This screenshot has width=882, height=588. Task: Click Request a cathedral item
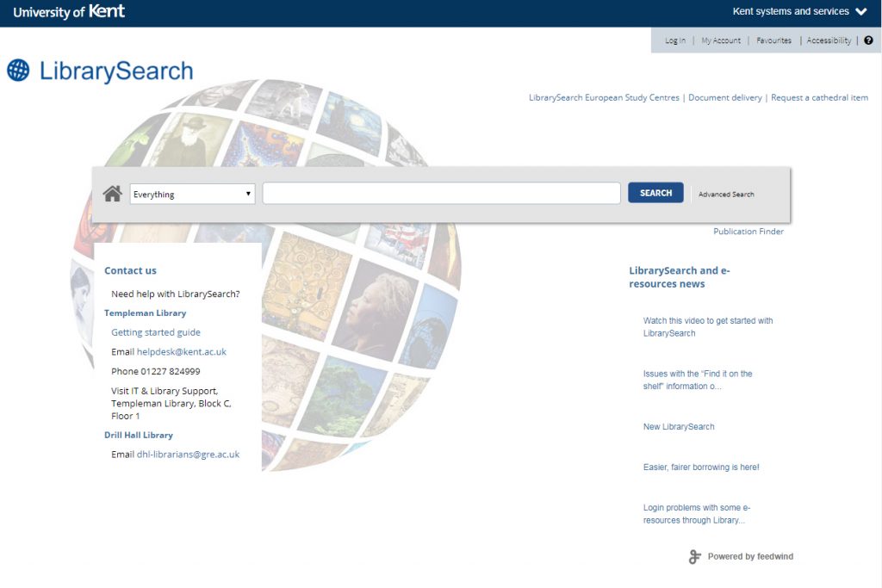tap(819, 98)
